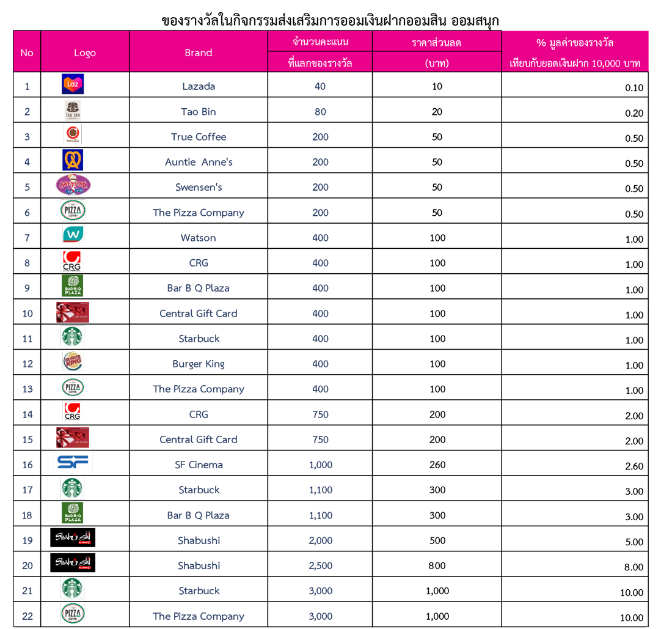Screen dimensions: 672x629
Task: Click the Burger King logo in row 12
Action: click(x=73, y=361)
